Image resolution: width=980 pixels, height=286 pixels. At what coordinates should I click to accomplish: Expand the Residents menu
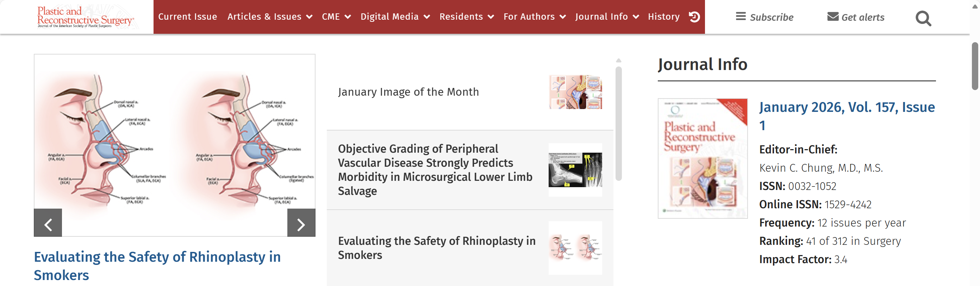click(491, 17)
